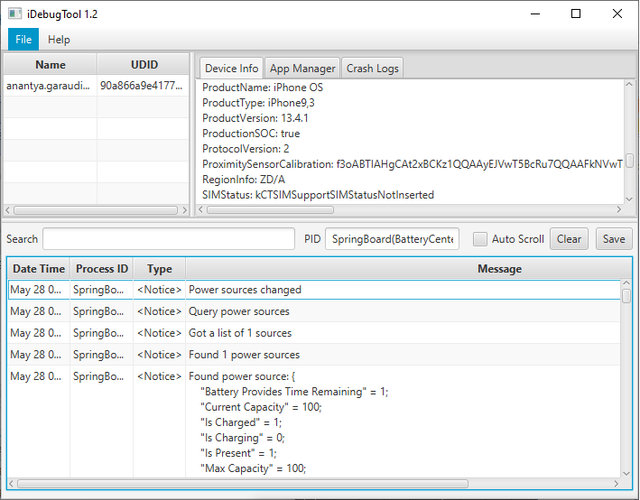This screenshot has height=500, width=640.
Task: Select the 'Got a list of 1 sources' row
Action: point(314,333)
